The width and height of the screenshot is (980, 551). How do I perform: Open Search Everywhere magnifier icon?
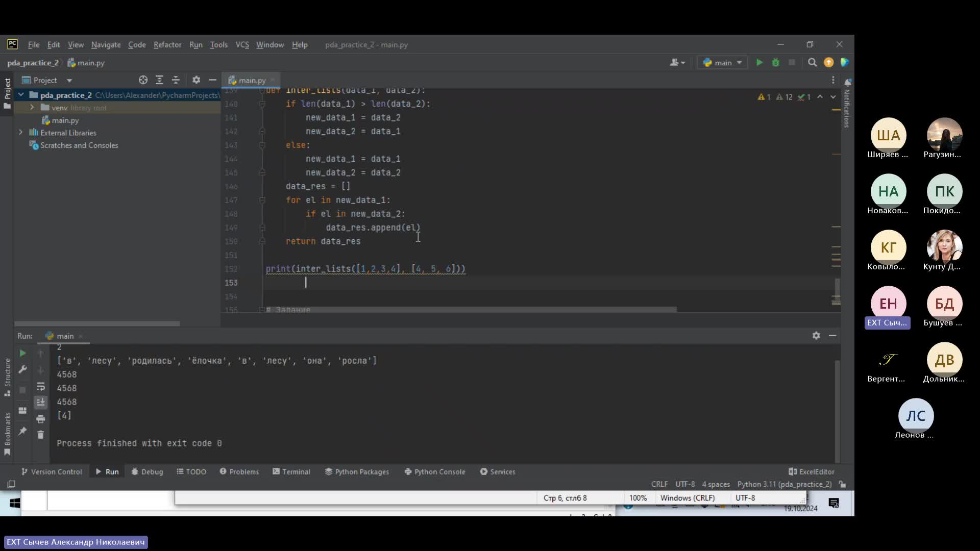click(x=812, y=62)
